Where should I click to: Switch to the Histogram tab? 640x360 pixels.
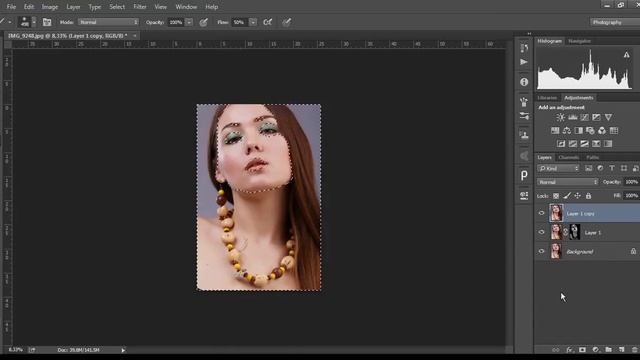click(x=549, y=41)
